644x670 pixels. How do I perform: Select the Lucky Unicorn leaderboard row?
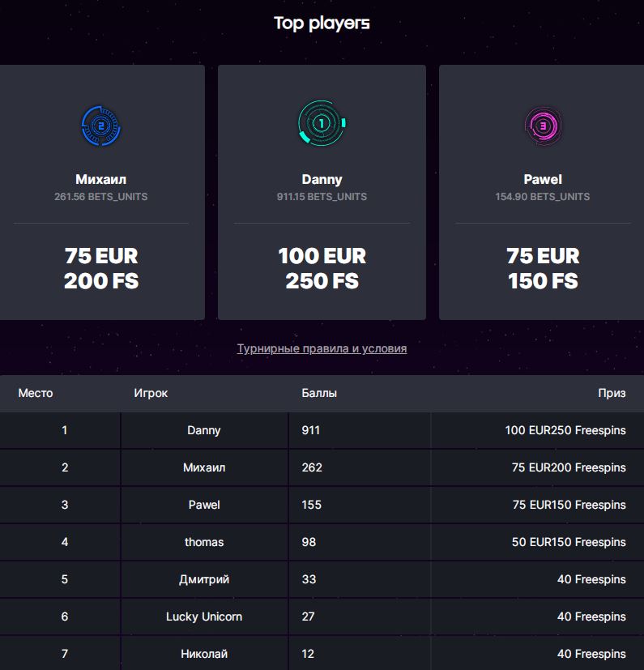322,617
